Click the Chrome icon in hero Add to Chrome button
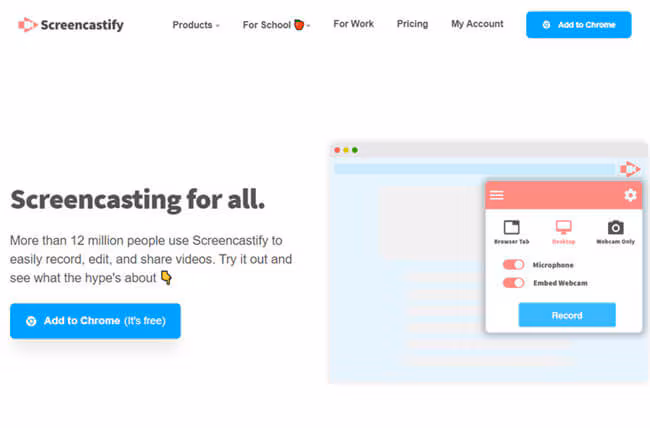Viewport: 650px width, 428px height. click(x=31, y=321)
